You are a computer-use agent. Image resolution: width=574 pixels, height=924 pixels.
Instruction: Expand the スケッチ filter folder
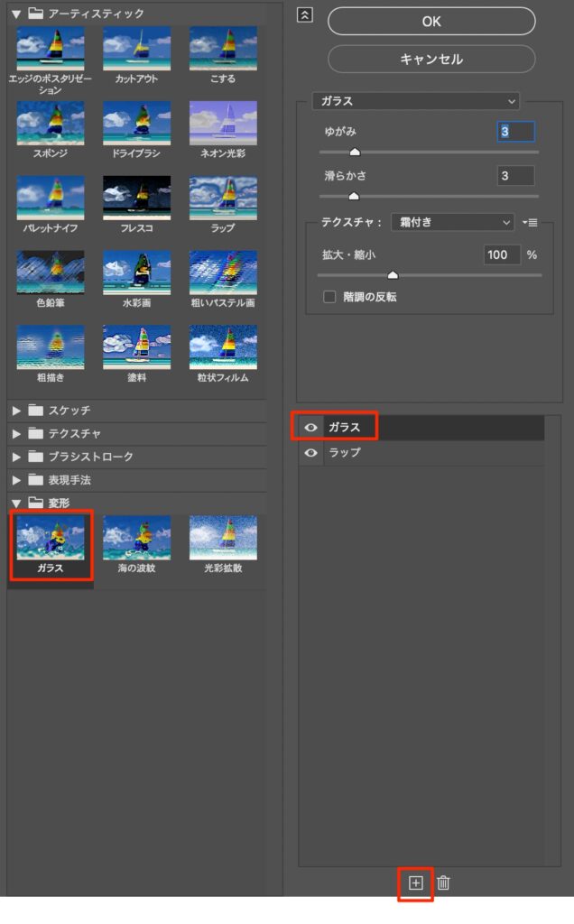point(16,411)
